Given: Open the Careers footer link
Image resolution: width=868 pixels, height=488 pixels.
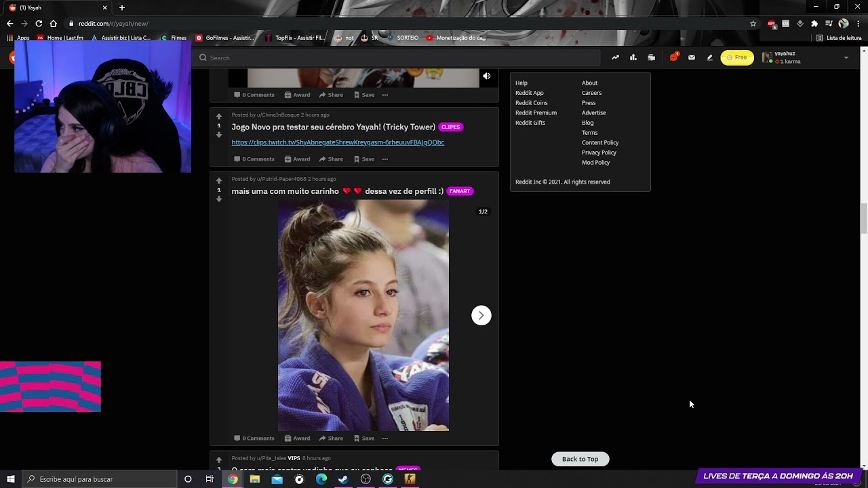Looking at the screenshot, I should (591, 93).
